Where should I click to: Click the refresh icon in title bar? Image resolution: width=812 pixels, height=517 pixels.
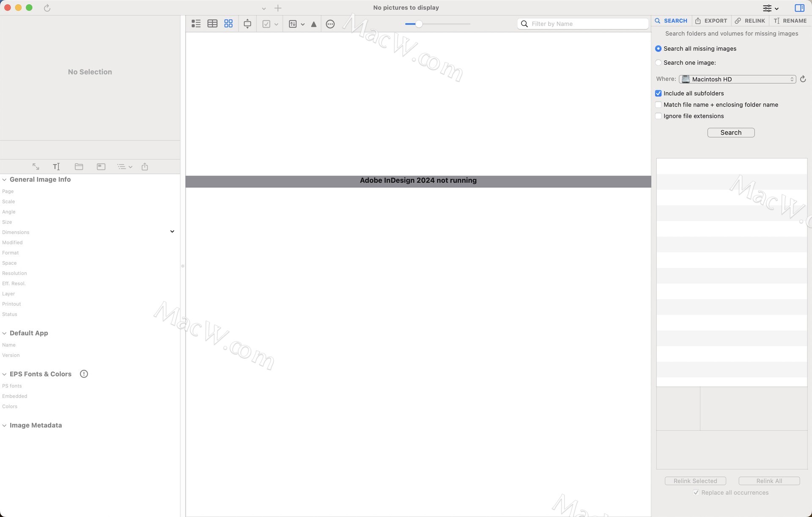(x=47, y=8)
